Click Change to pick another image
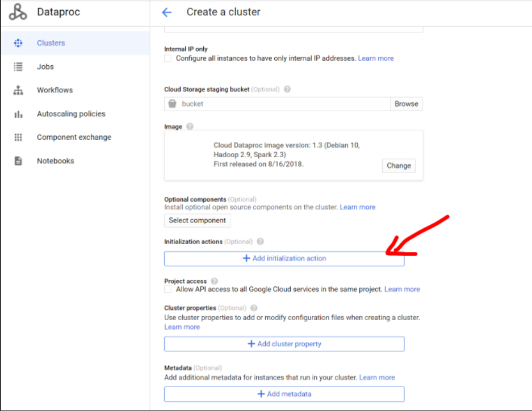Viewport: 532px width, 411px height. click(399, 166)
